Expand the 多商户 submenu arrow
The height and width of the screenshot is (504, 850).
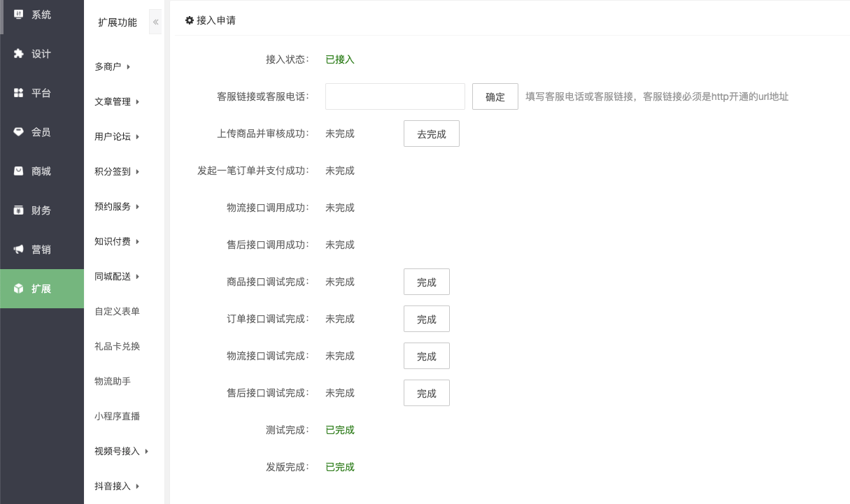coord(129,67)
